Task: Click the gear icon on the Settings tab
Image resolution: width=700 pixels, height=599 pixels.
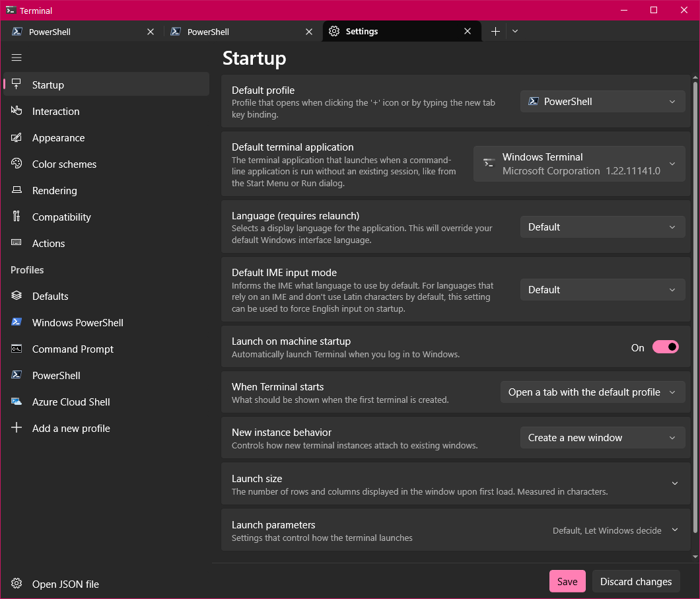Action: [x=334, y=31]
